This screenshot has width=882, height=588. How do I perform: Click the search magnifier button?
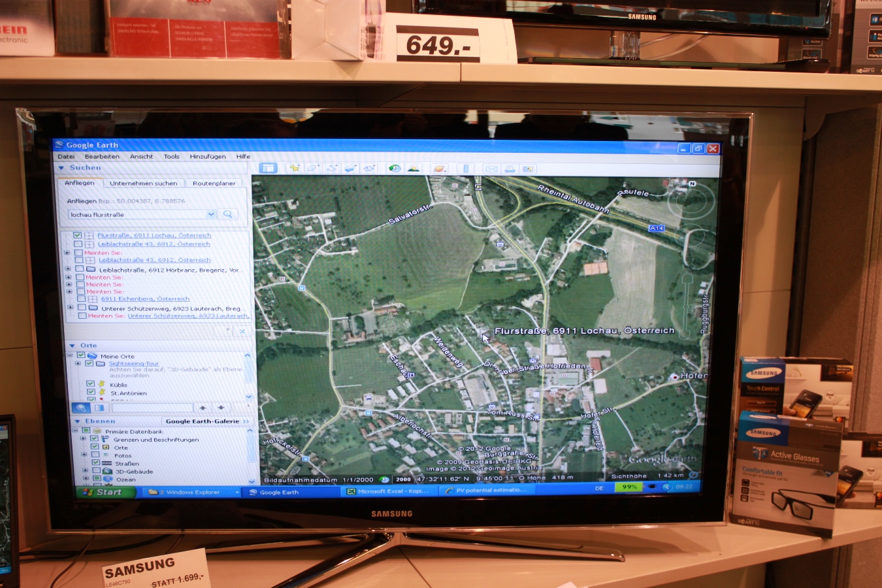tap(228, 214)
